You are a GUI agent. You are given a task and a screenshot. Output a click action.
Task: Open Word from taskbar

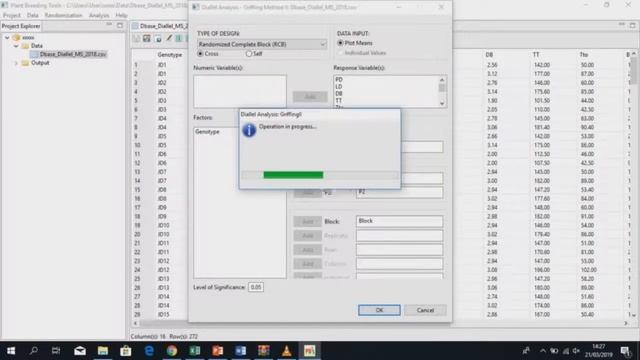tap(240, 351)
